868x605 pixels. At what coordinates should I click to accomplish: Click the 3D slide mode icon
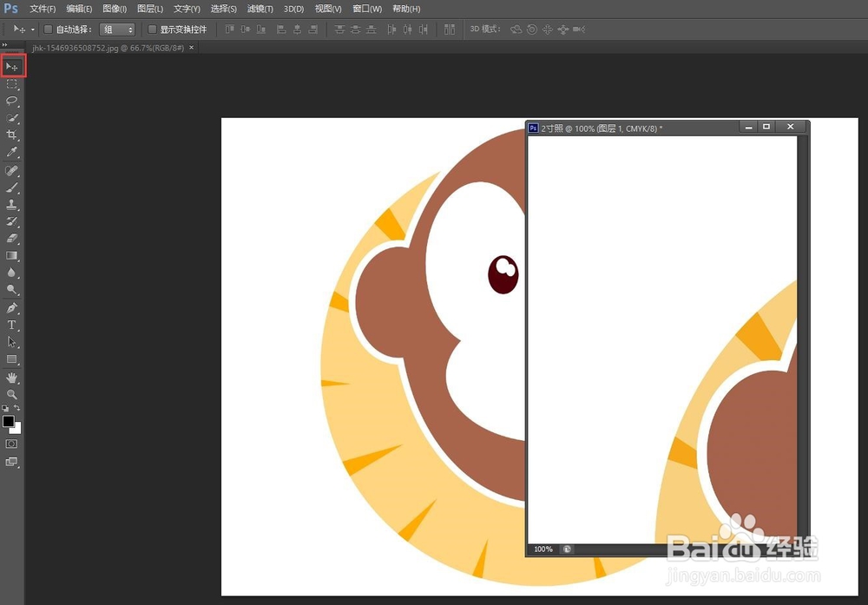pyautogui.click(x=563, y=30)
